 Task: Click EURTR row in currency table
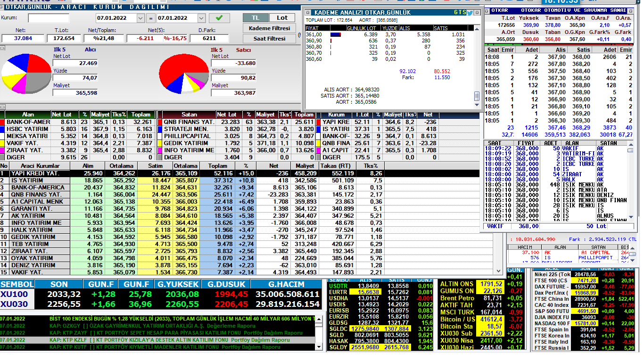tap(381, 292)
